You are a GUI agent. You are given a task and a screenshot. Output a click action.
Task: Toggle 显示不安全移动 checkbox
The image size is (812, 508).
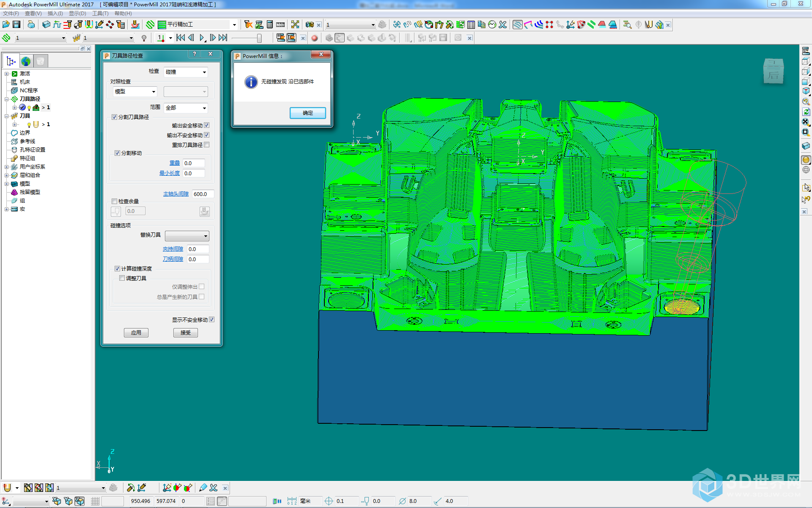[212, 320]
